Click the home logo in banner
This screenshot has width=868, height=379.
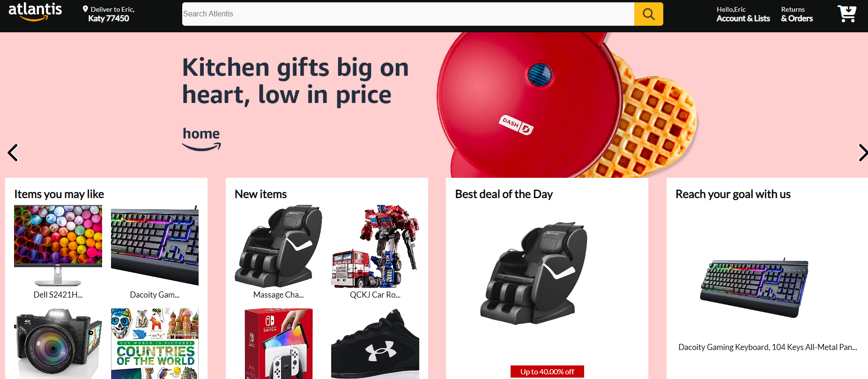point(201,139)
